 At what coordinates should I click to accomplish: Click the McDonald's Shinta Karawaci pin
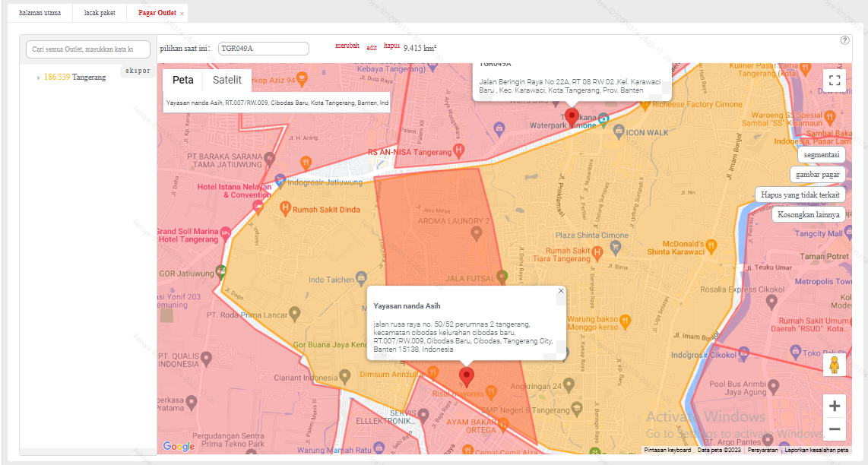tap(711, 245)
